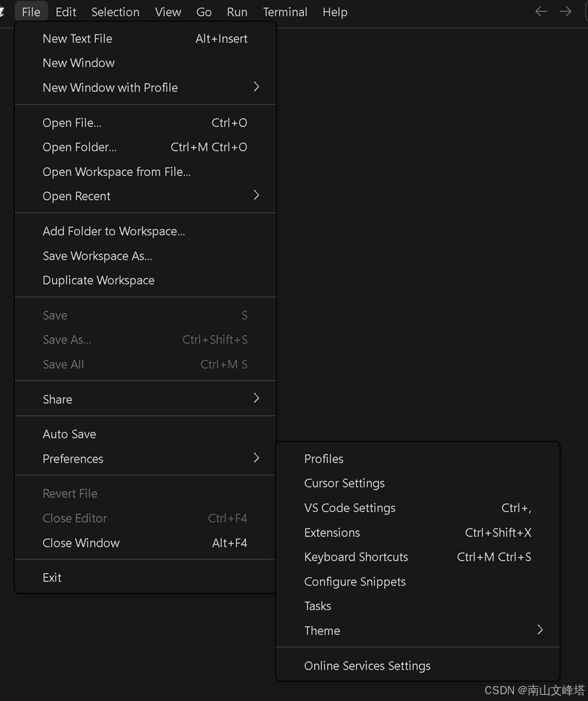Open Extensions from Preferences submenu

tap(332, 532)
